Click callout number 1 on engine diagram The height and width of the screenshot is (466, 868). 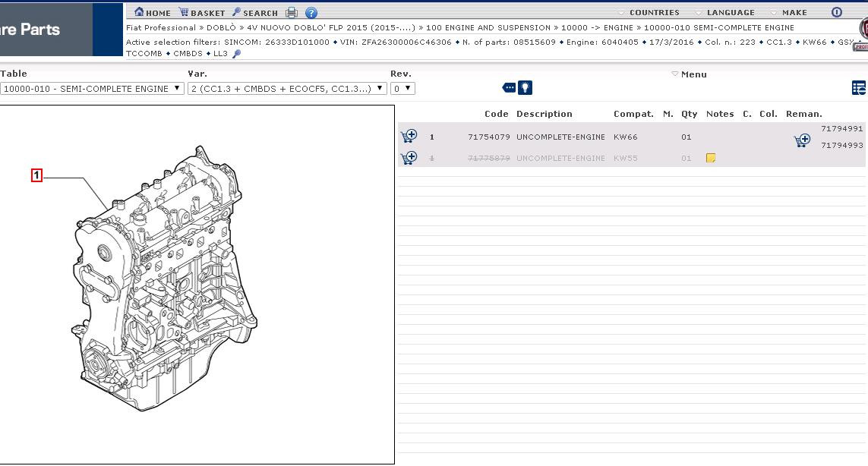[x=36, y=176]
